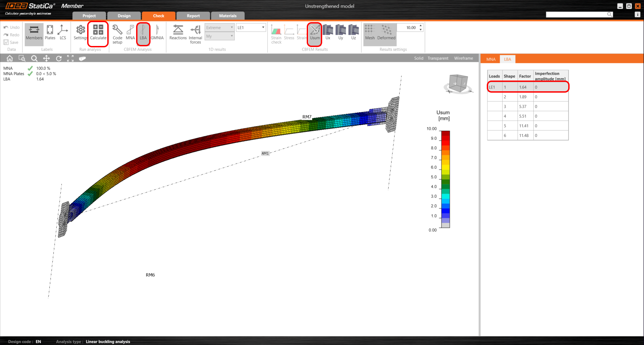Click the home view icon

pos(10,58)
